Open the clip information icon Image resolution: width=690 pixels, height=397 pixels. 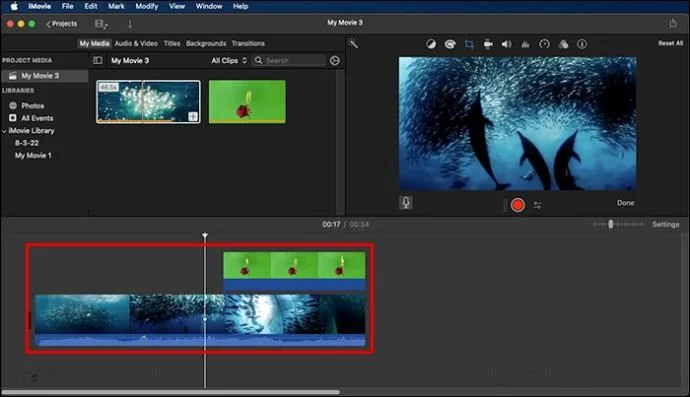[x=582, y=44]
